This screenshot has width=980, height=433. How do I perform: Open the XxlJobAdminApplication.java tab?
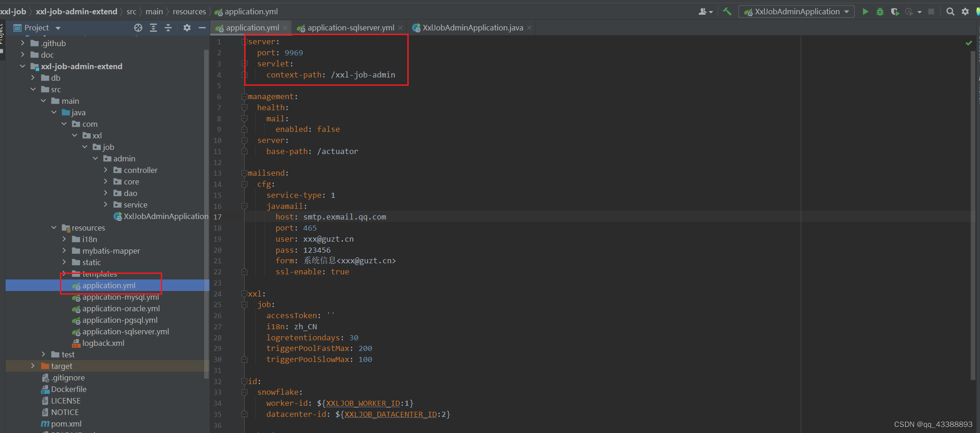click(x=470, y=28)
